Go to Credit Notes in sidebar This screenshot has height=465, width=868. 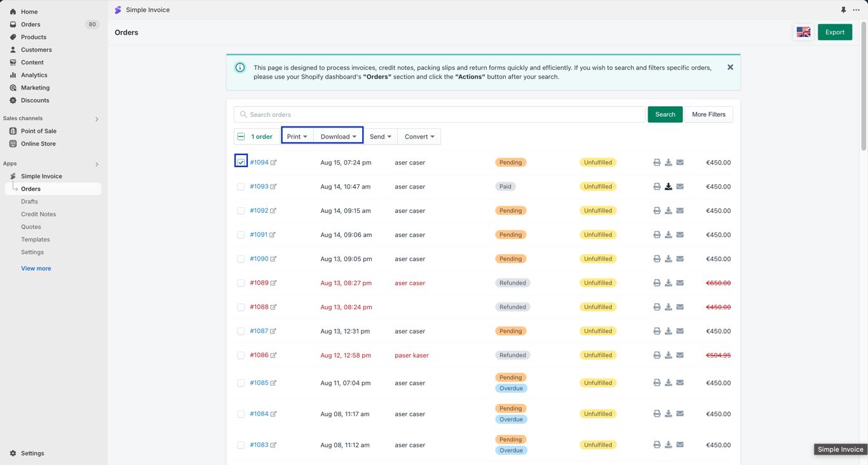[38, 214]
